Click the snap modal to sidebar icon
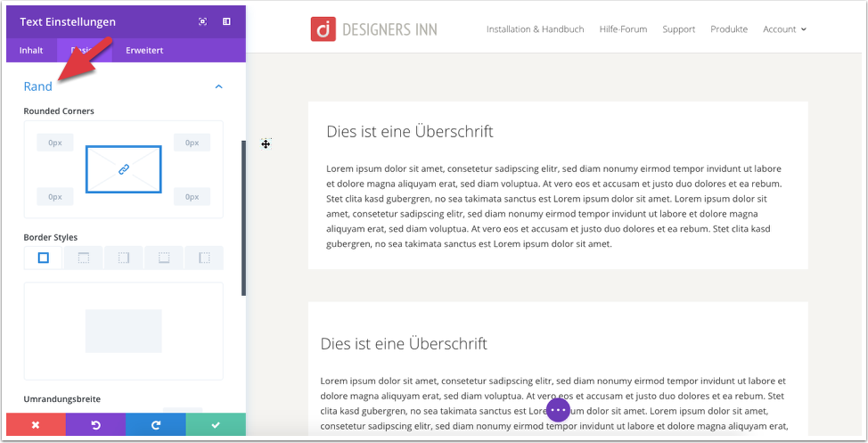This screenshot has width=868, height=443. pos(226,21)
